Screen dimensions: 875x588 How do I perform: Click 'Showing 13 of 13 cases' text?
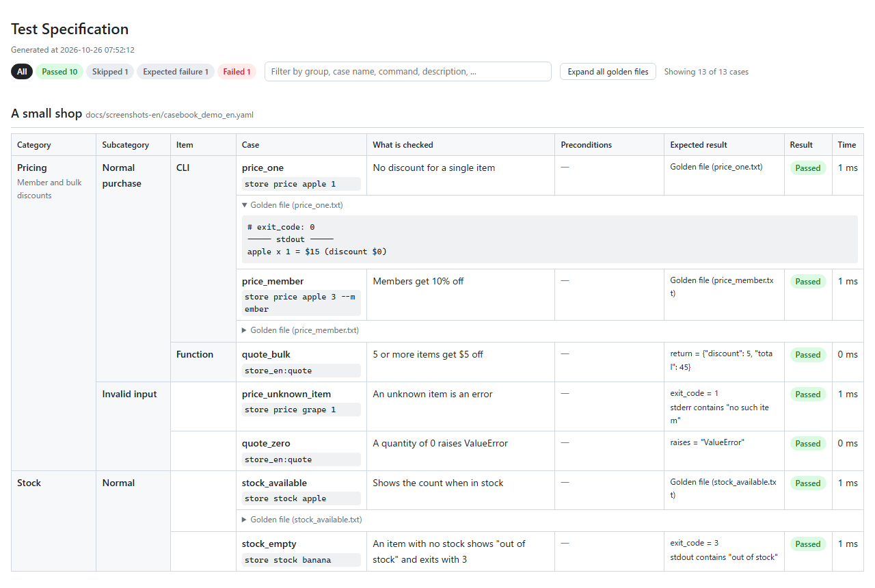(x=706, y=72)
